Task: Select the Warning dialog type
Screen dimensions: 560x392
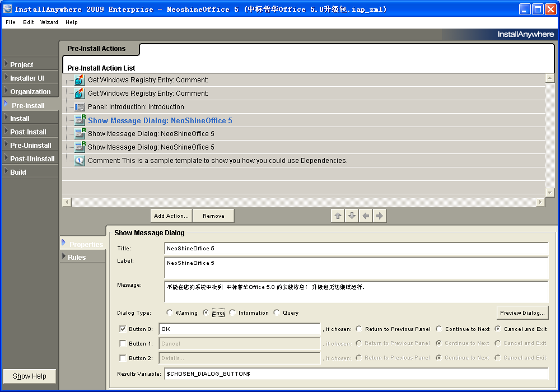Action: (x=170, y=312)
